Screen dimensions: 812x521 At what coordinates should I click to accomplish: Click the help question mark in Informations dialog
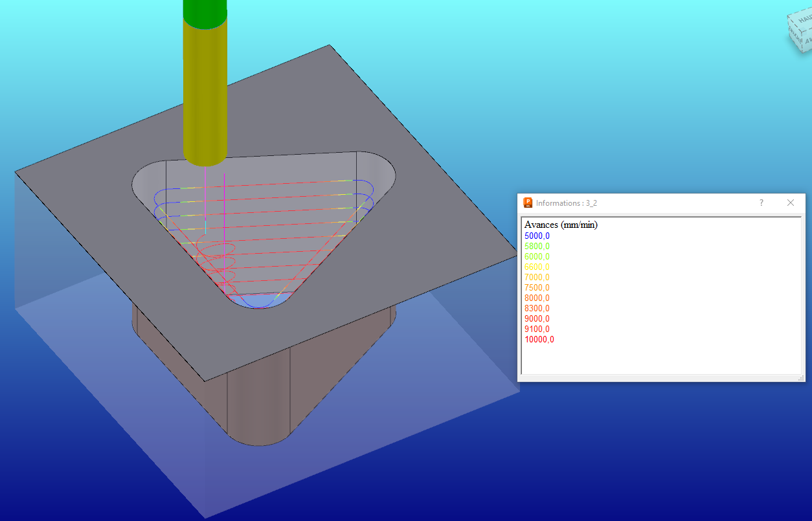click(x=761, y=203)
